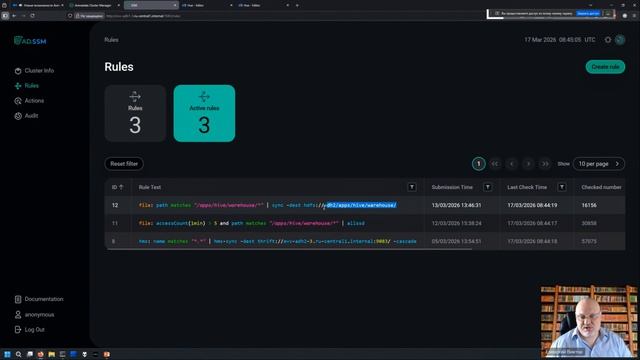This screenshot has width=640, height=360.
Task: Click the Log Out door icon
Action: point(18,329)
